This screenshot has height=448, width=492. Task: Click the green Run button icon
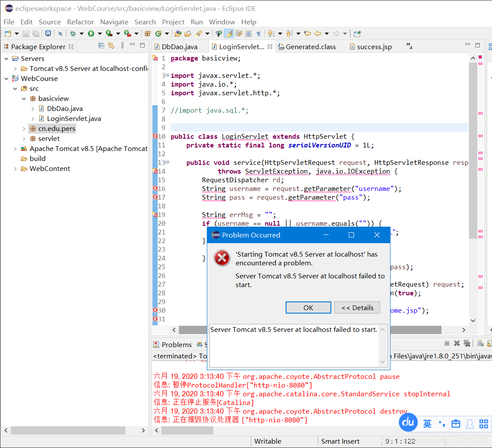point(91,33)
